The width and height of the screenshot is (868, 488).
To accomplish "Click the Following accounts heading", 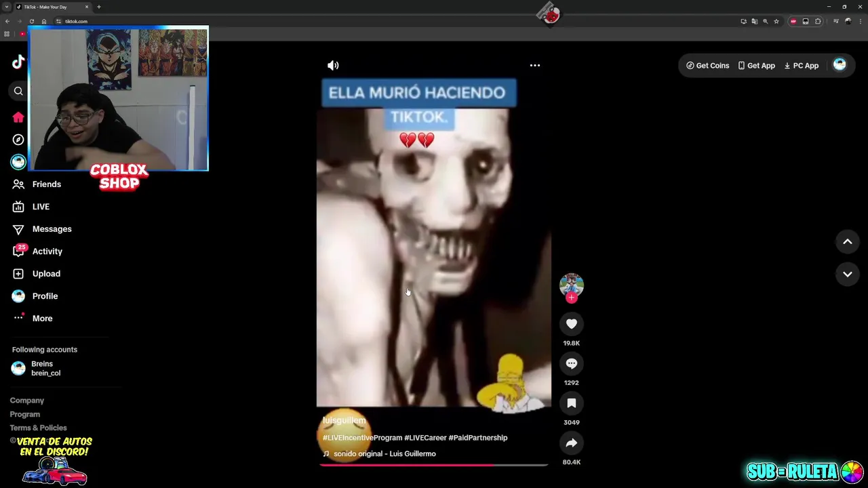I will (45, 350).
